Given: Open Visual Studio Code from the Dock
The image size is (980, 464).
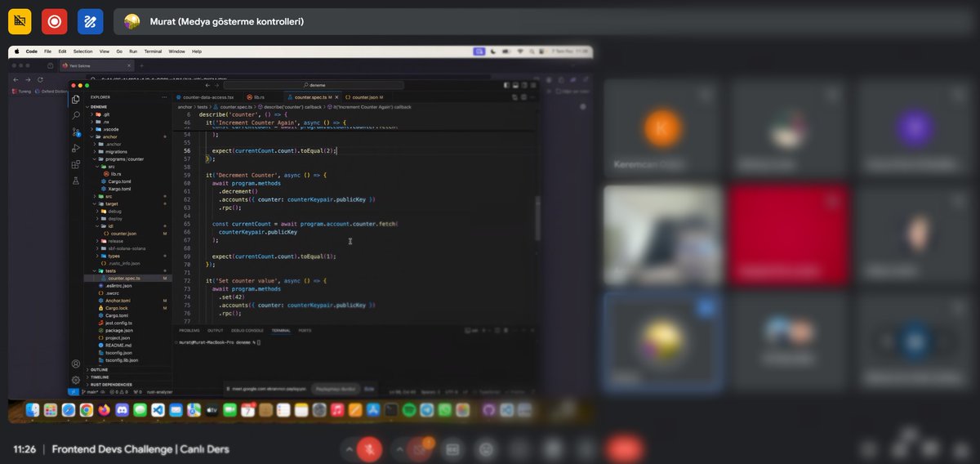Looking at the screenshot, I should 158,410.
